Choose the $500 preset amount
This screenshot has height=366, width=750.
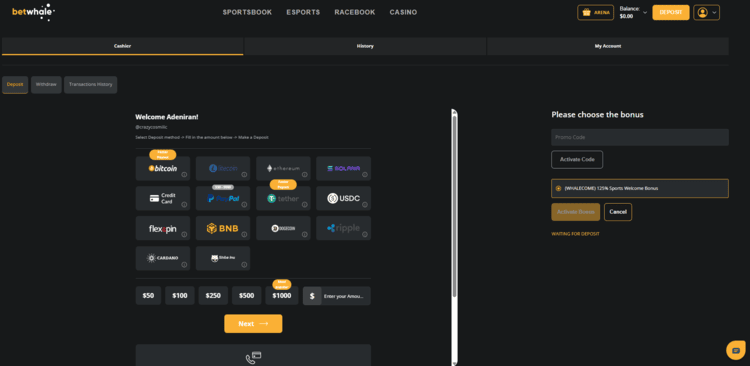click(x=247, y=296)
